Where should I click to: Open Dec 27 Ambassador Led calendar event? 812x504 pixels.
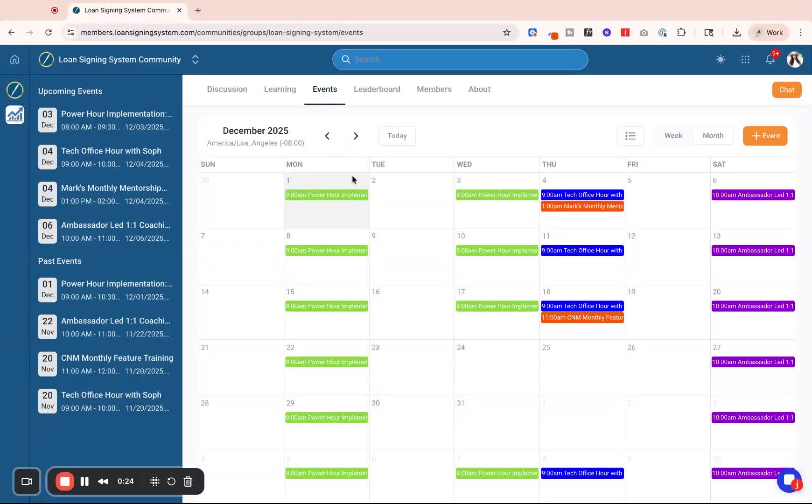(753, 362)
